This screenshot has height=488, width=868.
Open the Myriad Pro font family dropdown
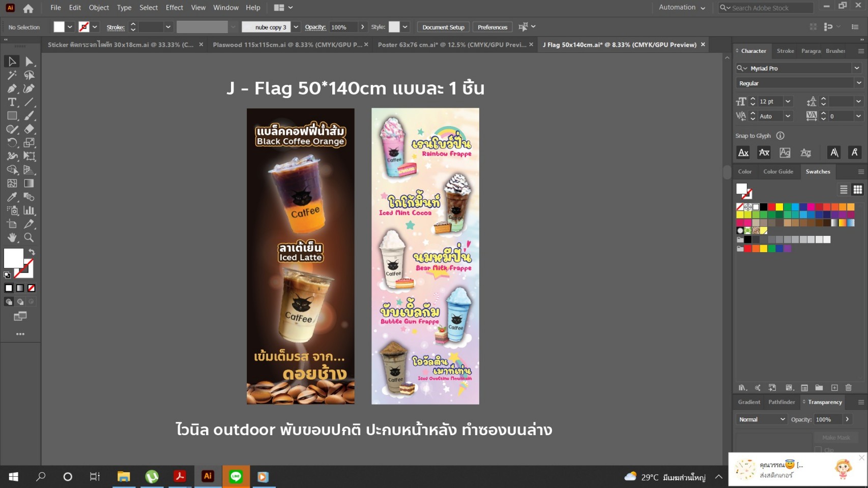856,68
